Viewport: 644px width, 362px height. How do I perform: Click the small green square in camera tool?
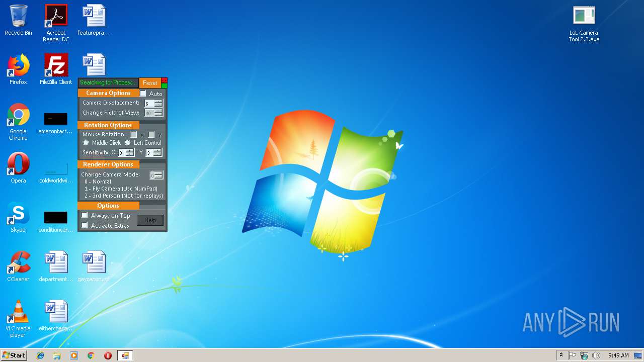[x=164, y=85]
